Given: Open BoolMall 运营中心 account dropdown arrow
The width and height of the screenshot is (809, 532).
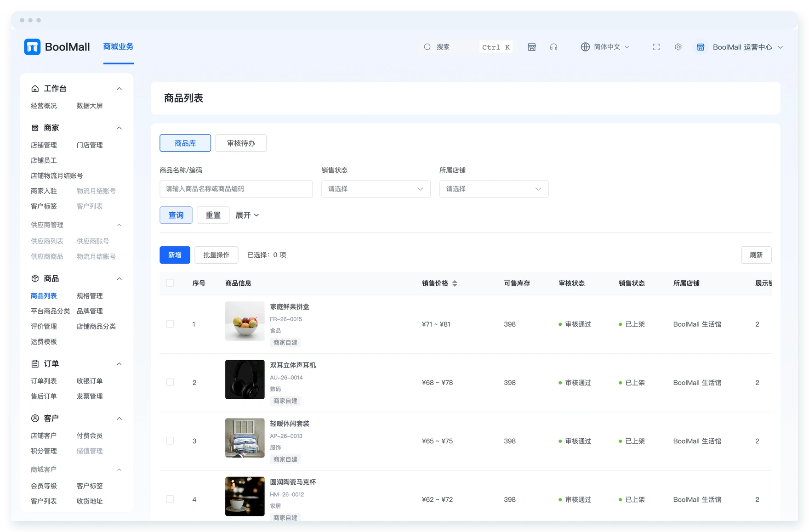Looking at the screenshot, I should click(780, 47).
